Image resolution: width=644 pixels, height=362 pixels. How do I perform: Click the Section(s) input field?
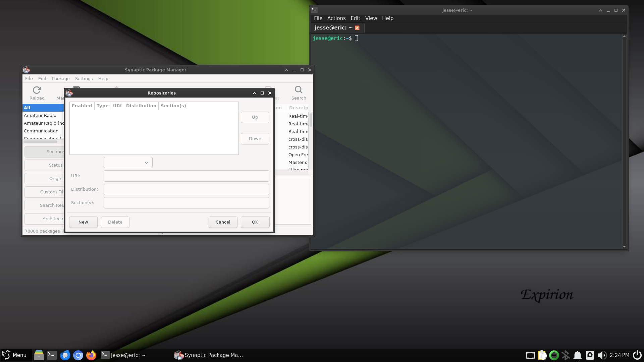186,202
